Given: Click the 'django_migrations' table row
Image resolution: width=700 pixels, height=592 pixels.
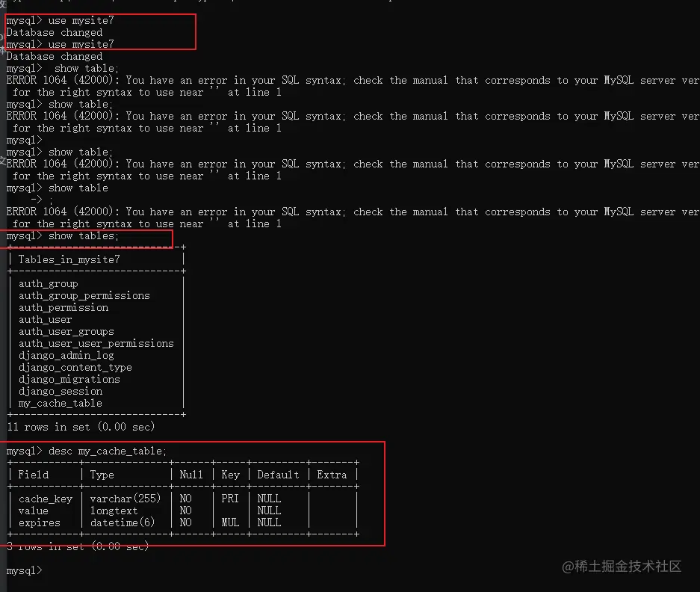Looking at the screenshot, I should (69, 379).
